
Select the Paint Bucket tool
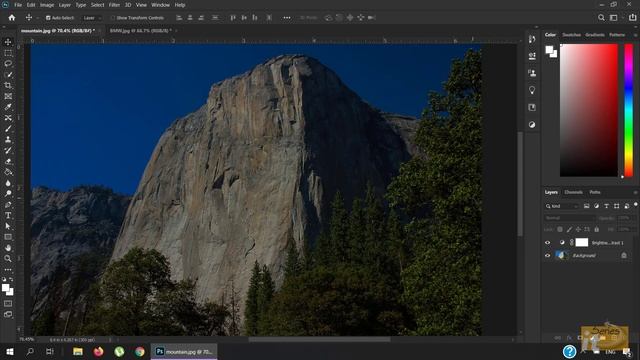coord(8,172)
